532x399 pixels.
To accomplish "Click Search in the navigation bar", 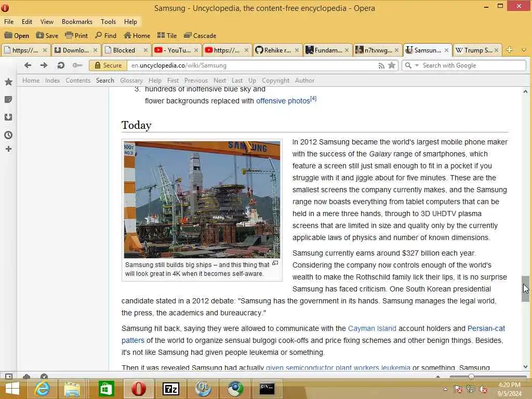I will click(x=105, y=81).
